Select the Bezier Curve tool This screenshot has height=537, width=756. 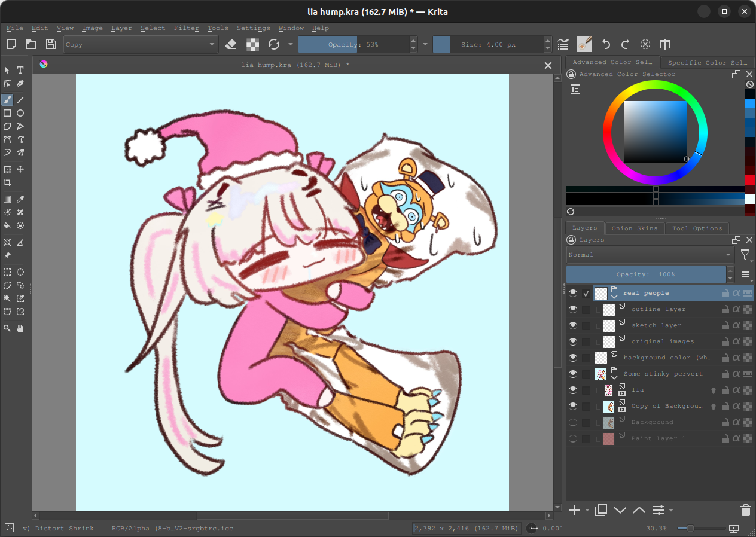click(7, 139)
